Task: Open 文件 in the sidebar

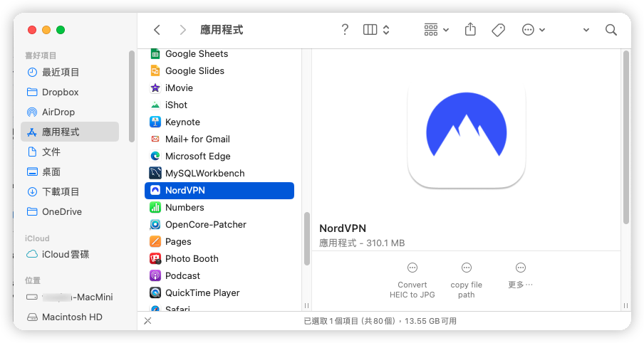Action: click(x=70, y=152)
